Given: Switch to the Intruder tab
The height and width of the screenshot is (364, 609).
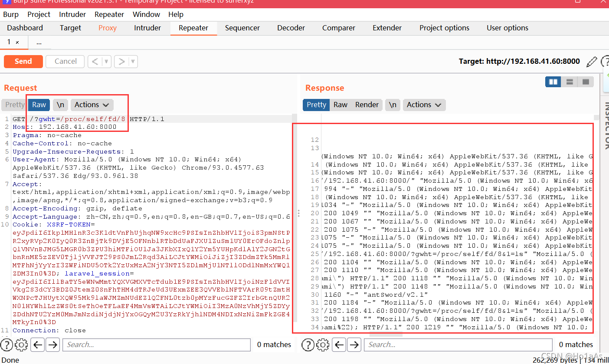Looking at the screenshot, I should 147,28.
